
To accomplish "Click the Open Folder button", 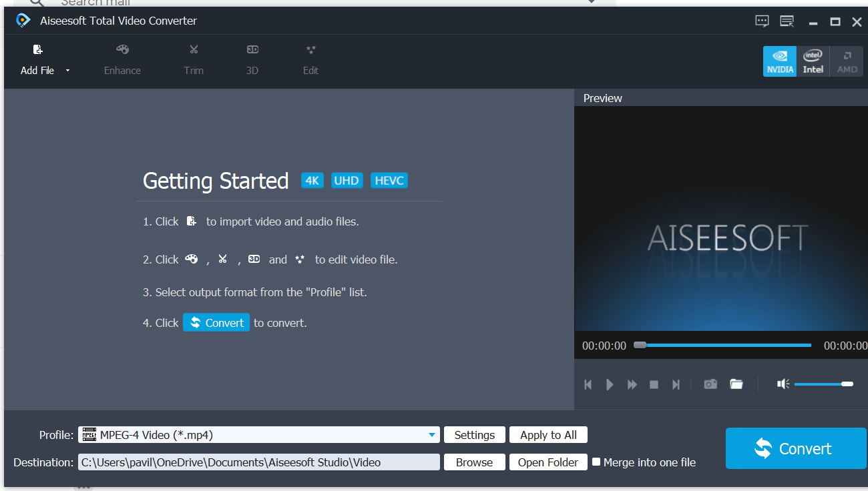I will point(548,462).
